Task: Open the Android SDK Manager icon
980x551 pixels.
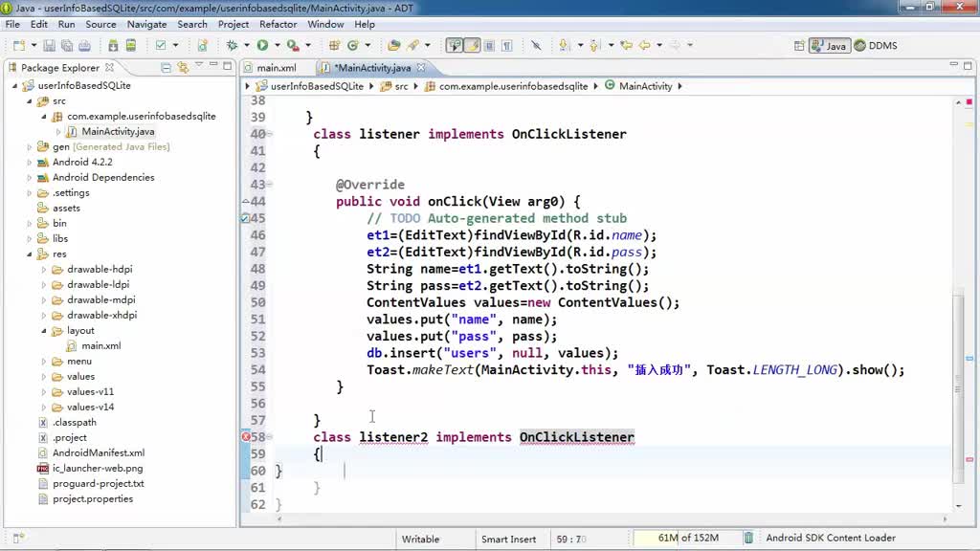Action: coord(113,46)
